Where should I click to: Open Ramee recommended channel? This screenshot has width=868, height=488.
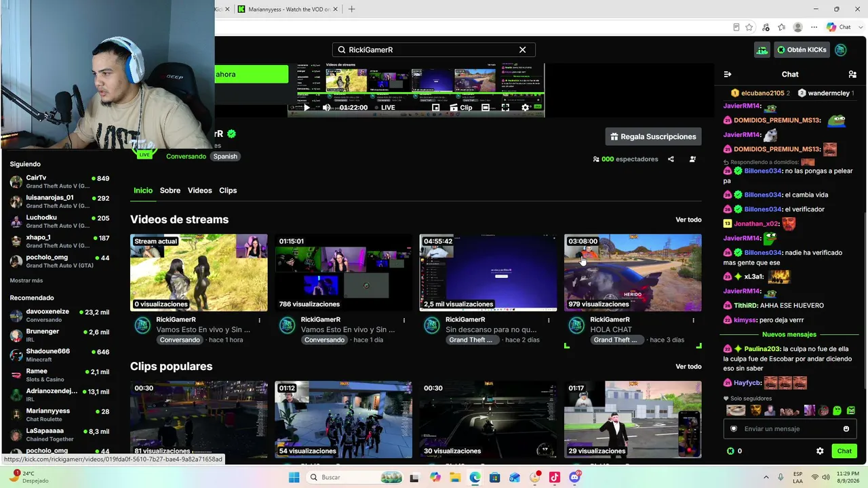[60, 375]
